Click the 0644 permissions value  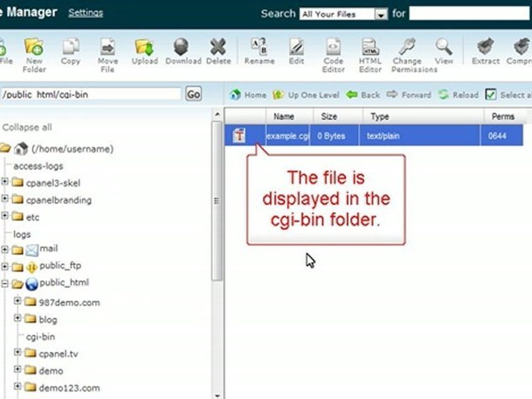[x=497, y=136]
